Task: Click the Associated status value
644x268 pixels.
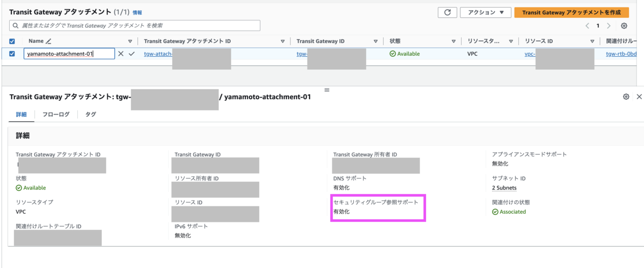Action: (509, 212)
